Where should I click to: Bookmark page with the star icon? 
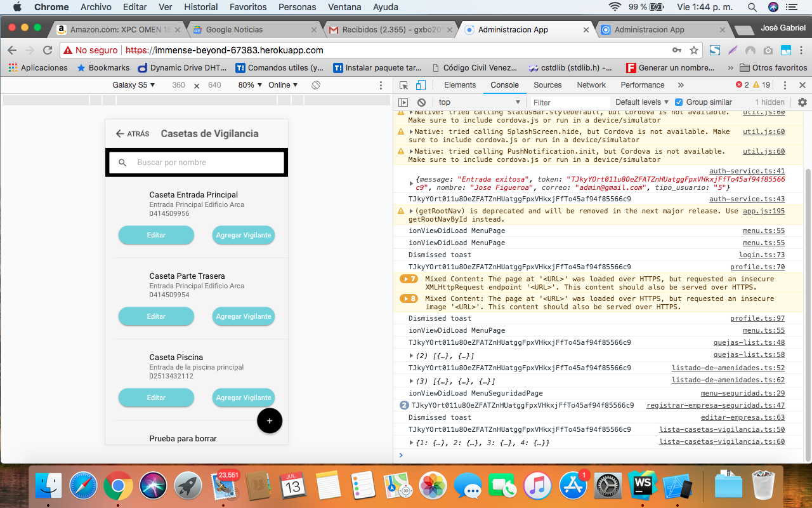(x=694, y=50)
